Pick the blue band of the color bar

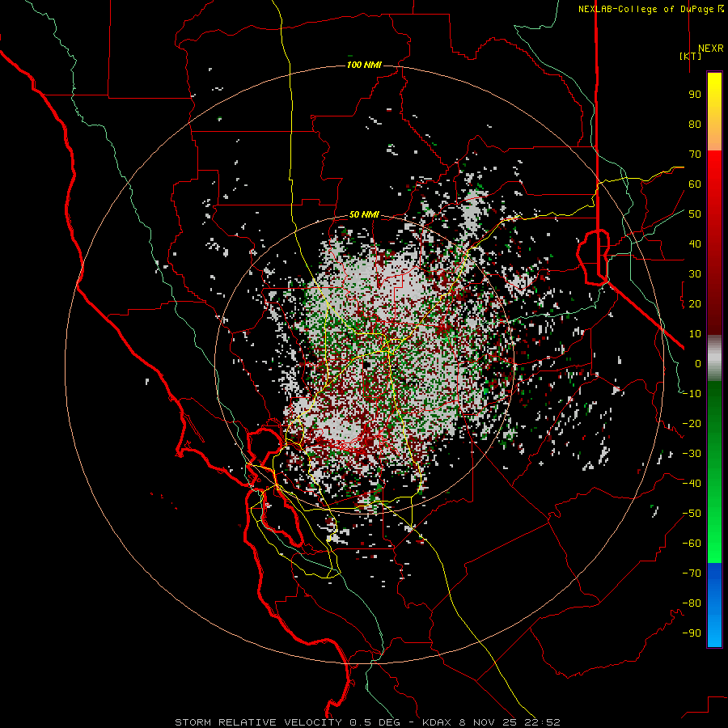(x=714, y=605)
